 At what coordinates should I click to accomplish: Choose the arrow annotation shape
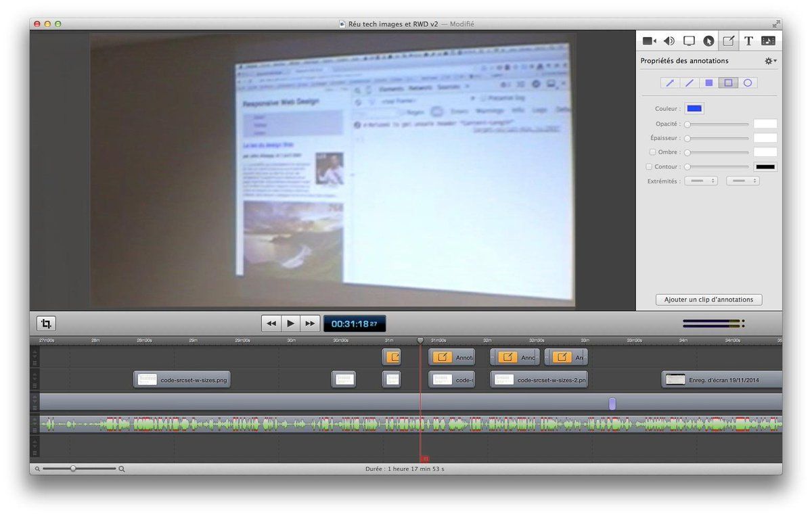670,83
